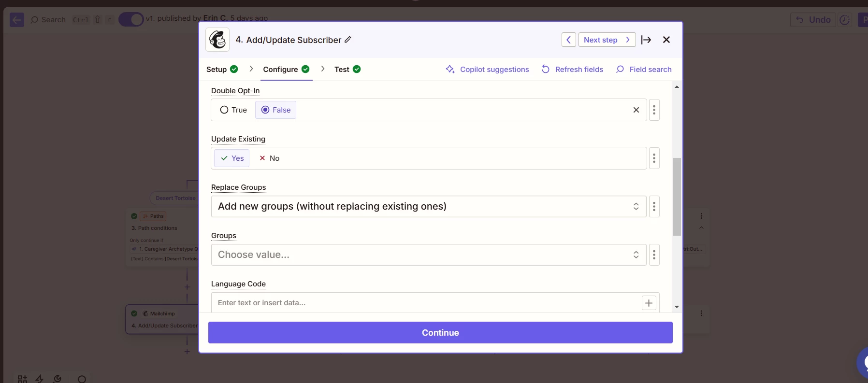The height and width of the screenshot is (383, 868).
Task: Edit the step name with pencil icon
Action: [x=347, y=40]
